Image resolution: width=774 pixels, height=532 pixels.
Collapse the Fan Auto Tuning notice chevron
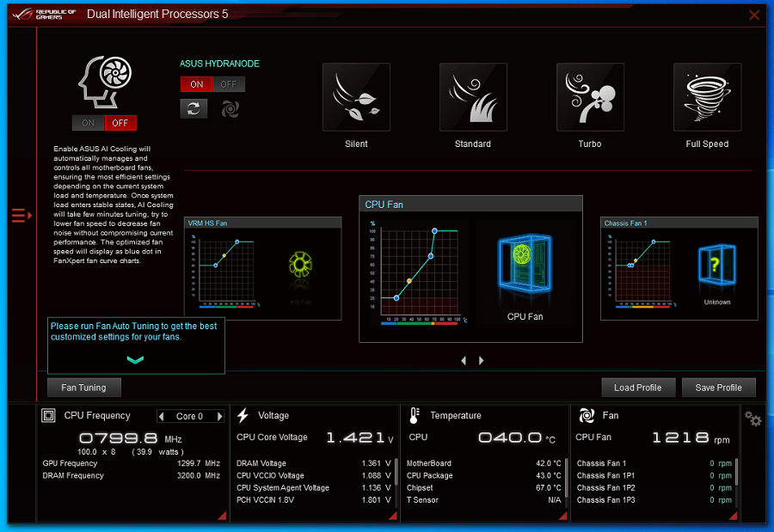pos(135,360)
